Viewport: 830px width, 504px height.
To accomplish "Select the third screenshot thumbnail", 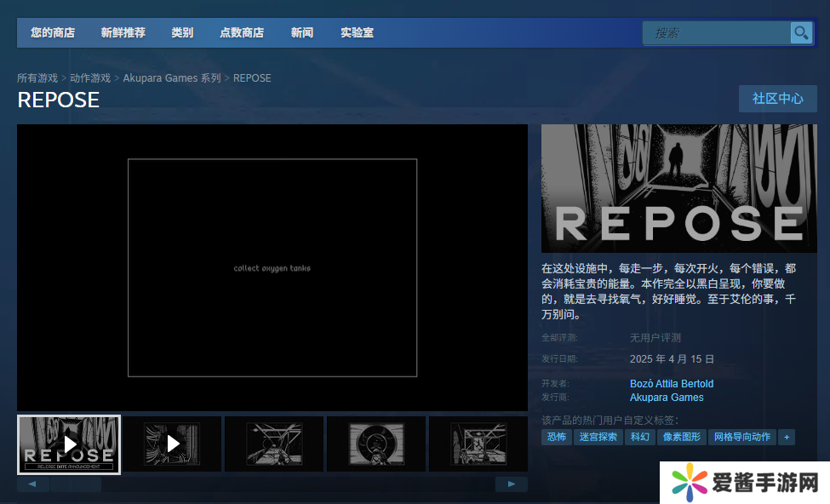I will click(273, 444).
